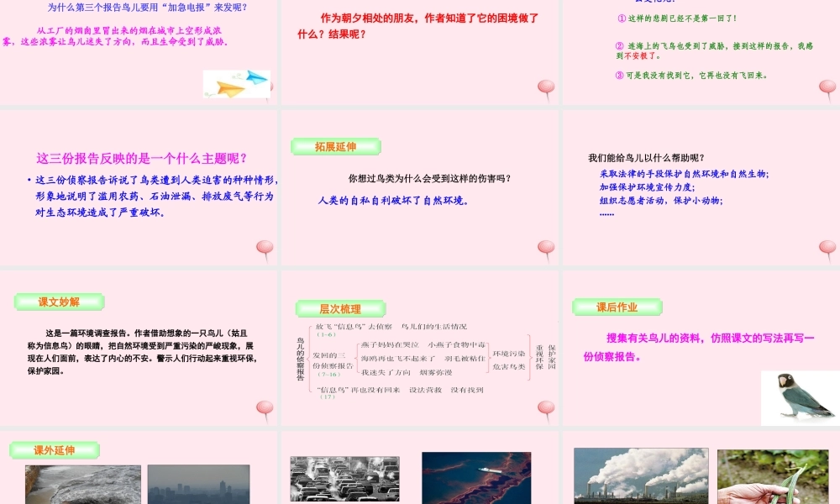Click the heading 这三份报告反映的是一个什么主题呢
This screenshot has width=840, height=504.
pos(142,158)
